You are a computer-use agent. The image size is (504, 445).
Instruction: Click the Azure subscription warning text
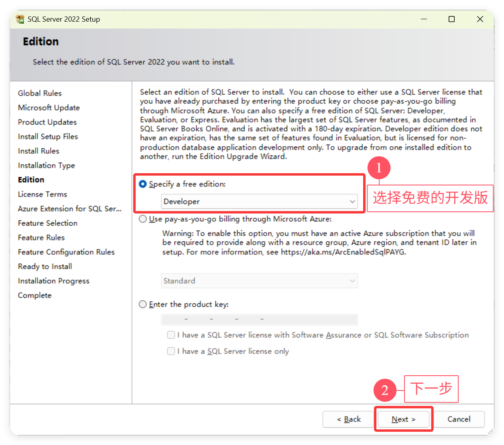click(x=319, y=243)
